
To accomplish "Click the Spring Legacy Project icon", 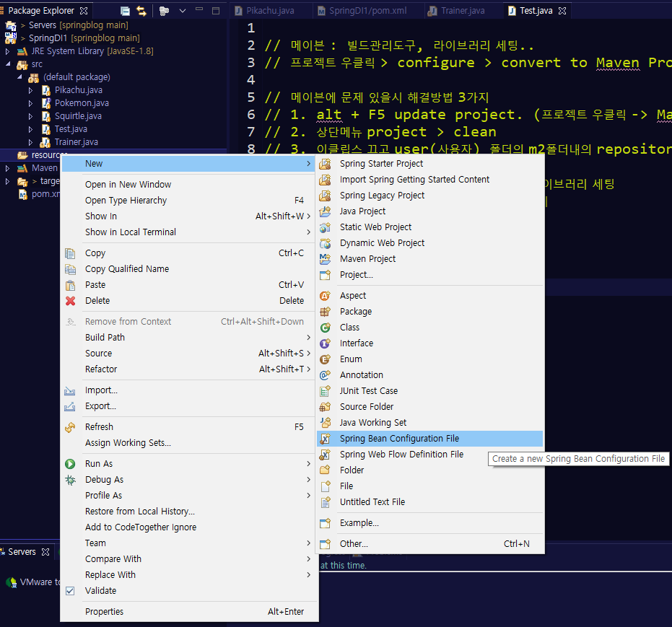I will click(326, 196).
